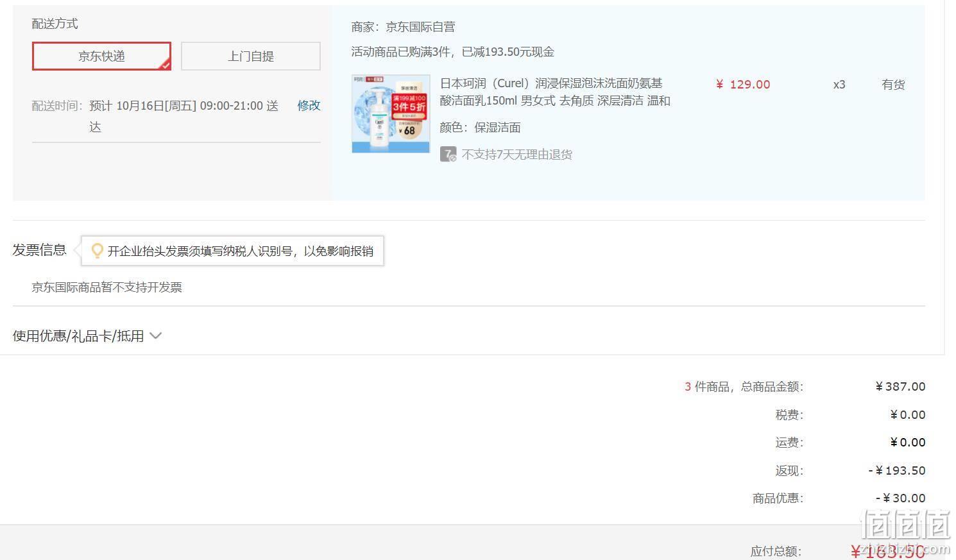
Task: Click the 配送方式 heading
Action: click(55, 24)
